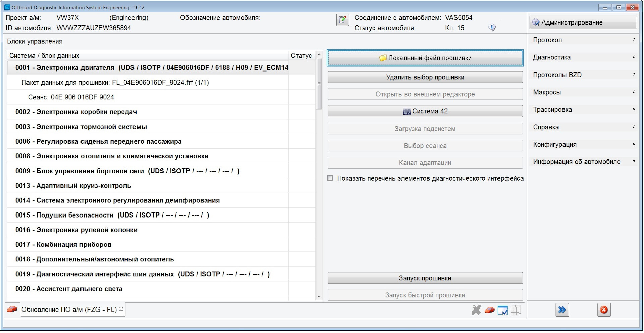Click the Система / блок данных column header

(x=148, y=56)
